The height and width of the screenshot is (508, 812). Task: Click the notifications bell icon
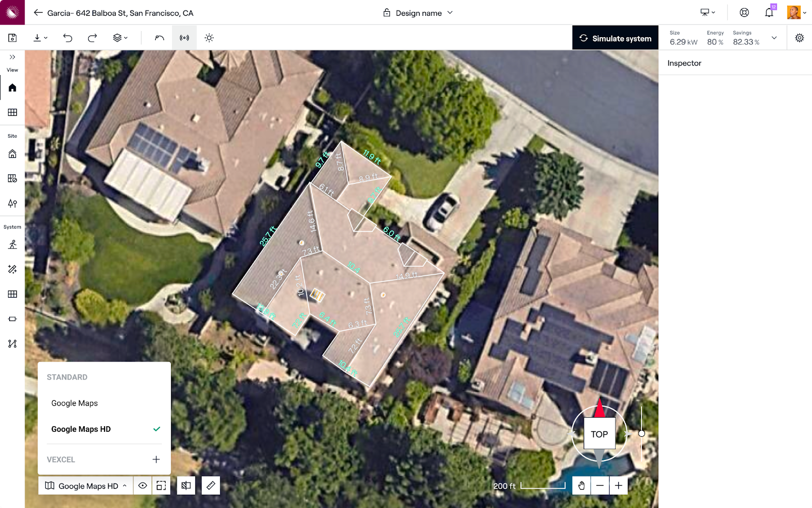769,13
